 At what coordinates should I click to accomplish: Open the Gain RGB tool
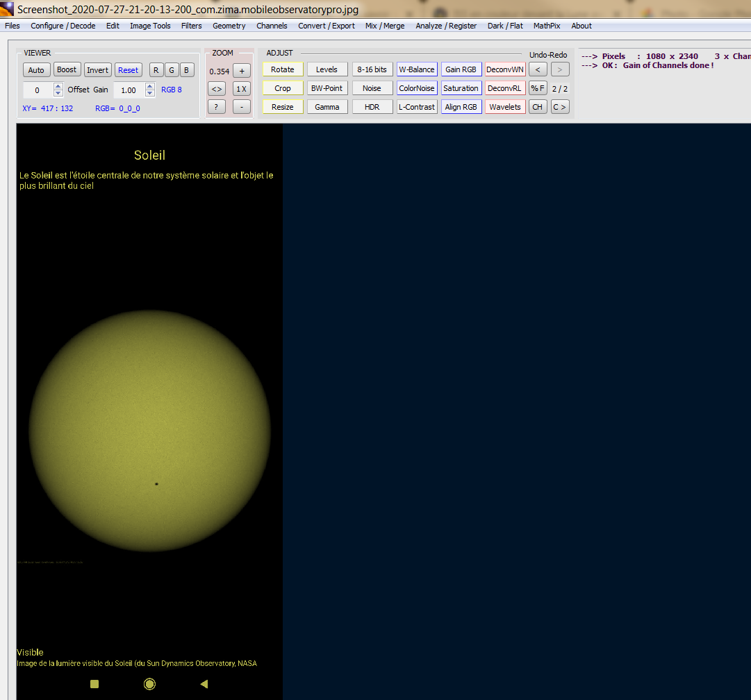coord(461,69)
